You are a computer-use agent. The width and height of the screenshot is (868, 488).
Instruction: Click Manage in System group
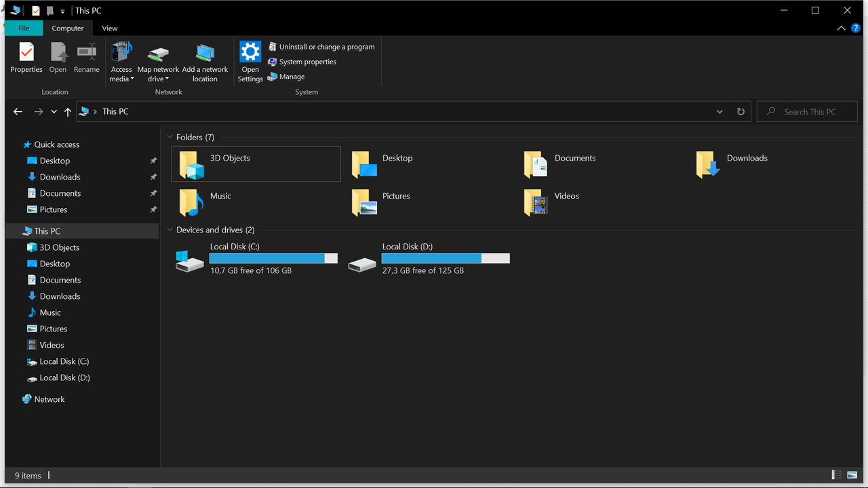[x=286, y=77]
